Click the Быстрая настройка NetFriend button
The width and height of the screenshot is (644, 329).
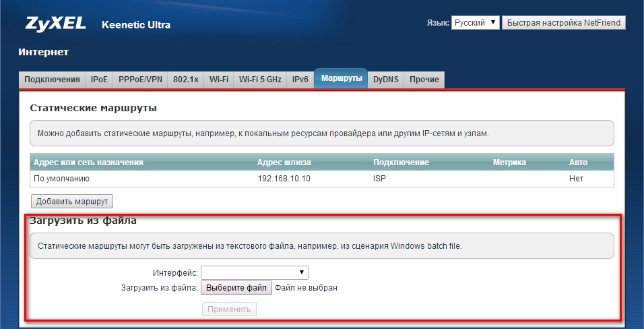click(x=564, y=23)
